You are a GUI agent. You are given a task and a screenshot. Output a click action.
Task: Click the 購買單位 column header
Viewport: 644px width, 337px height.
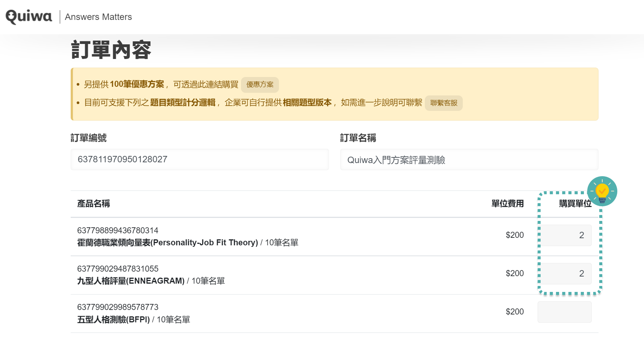pyautogui.click(x=575, y=204)
